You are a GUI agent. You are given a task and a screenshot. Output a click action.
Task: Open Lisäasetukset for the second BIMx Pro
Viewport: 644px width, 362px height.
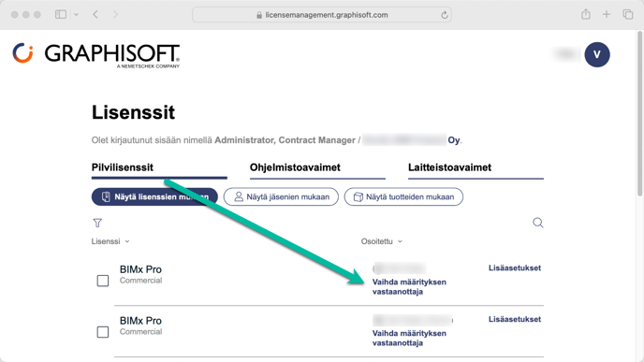(515, 319)
